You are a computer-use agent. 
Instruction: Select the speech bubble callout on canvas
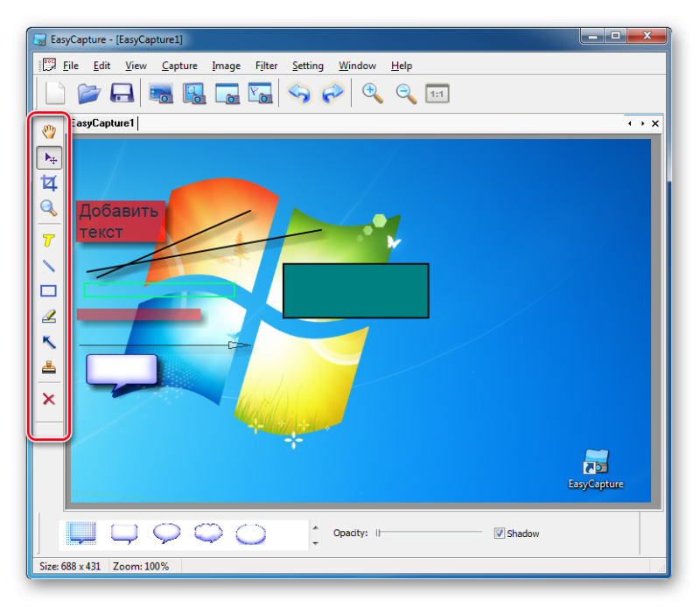click(x=122, y=372)
